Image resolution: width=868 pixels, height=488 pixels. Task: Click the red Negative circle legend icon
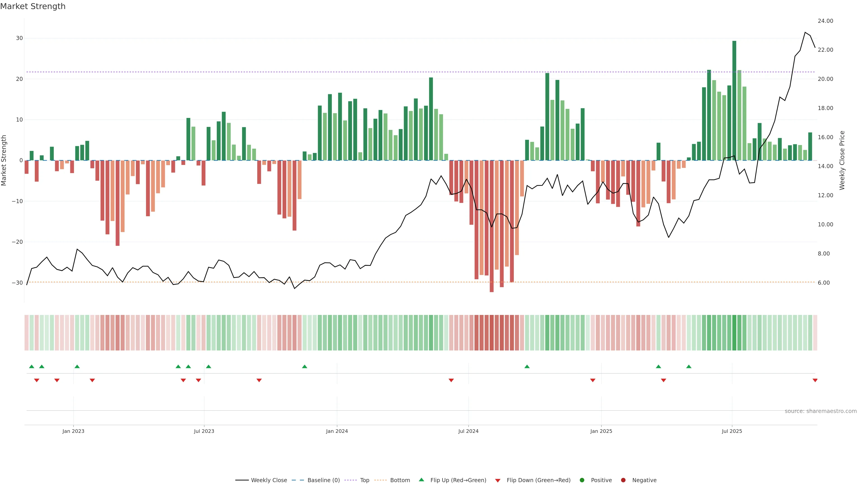coord(623,480)
